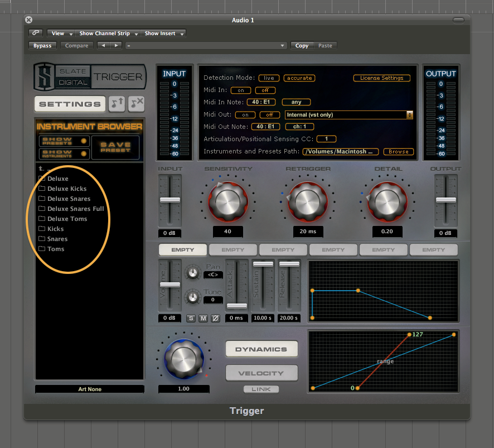The width and height of the screenshot is (494, 448).
Task: Open License Settings
Action: point(381,78)
